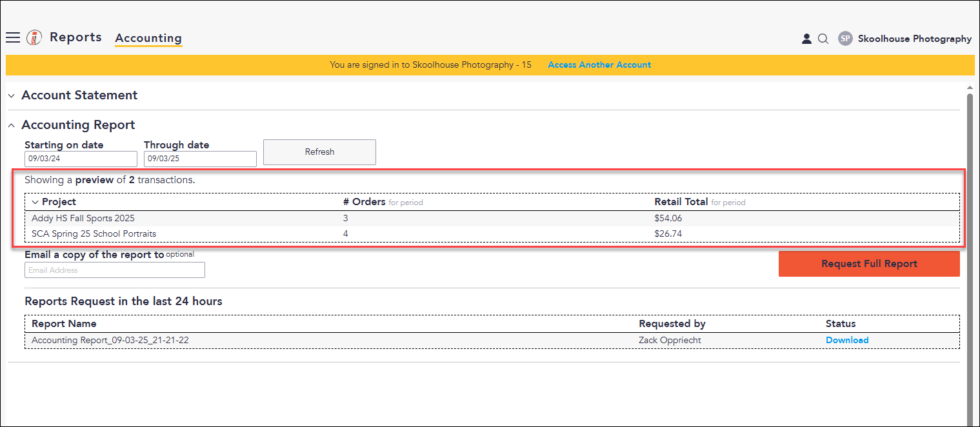Viewport: 980px width, 427px height.
Task: Collapse the Accounting Report section
Action: pyautogui.click(x=11, y=125)
